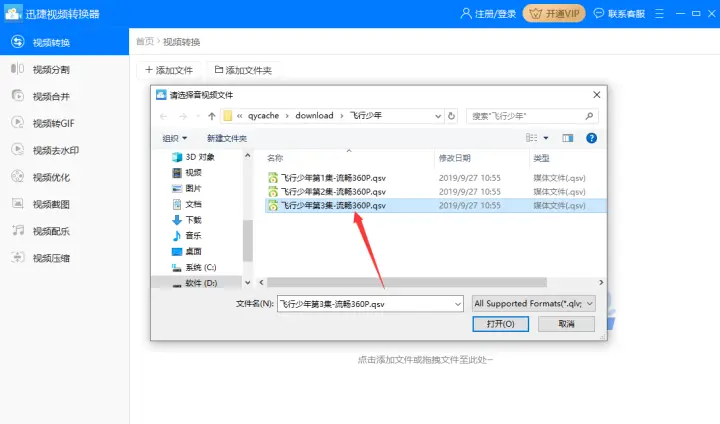
Task: Close the file selection dialog
Action: (x=596, y=95)
